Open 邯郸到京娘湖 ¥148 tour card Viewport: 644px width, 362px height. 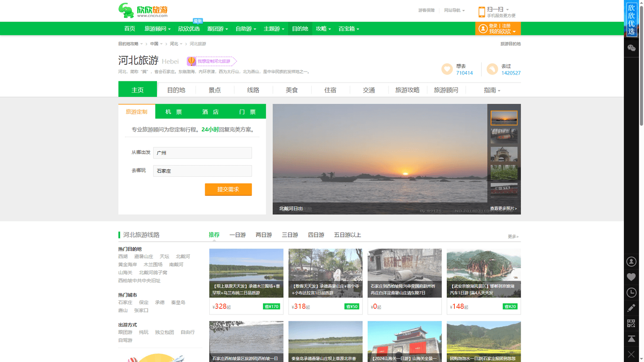pyautogui.click(x=484, y=281)
